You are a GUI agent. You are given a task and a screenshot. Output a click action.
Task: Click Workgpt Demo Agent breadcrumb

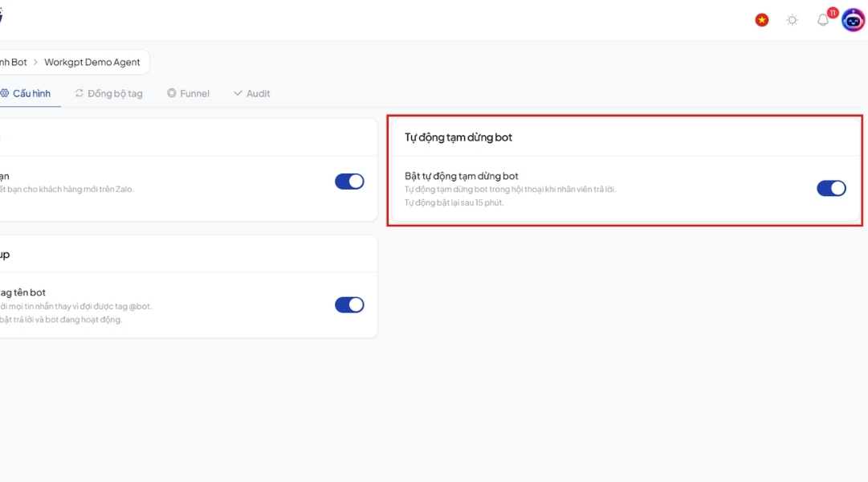[92, 62]
